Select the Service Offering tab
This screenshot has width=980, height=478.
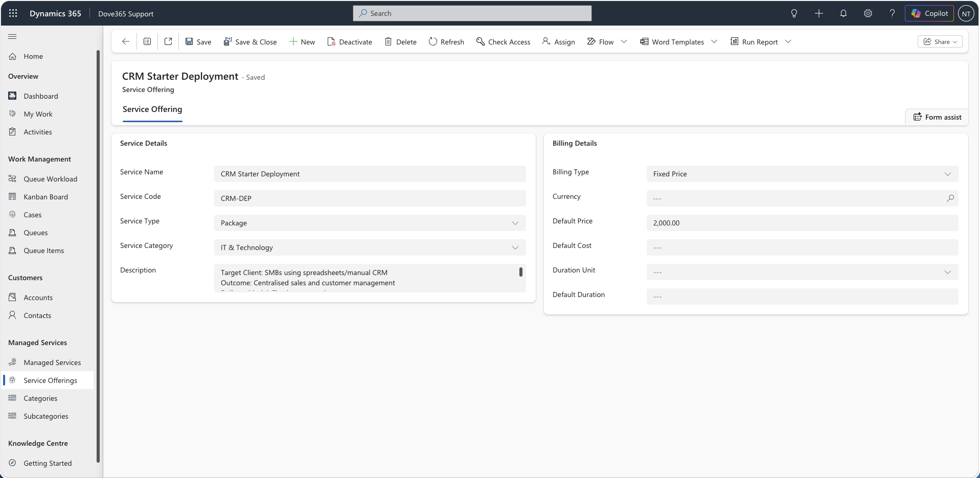(x=152, y=109)
